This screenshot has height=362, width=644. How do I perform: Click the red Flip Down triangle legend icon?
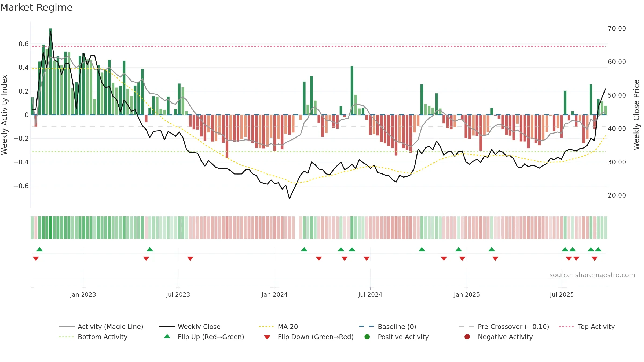(x=267, y=337)
